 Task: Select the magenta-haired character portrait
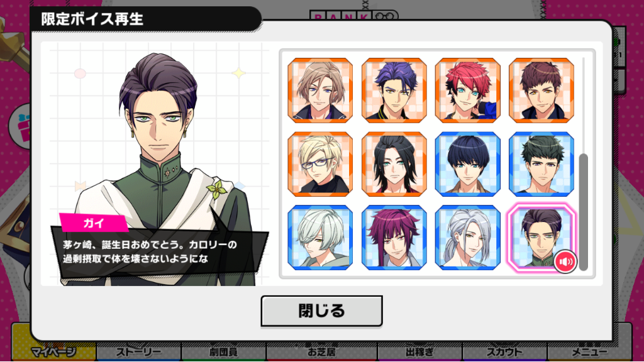tap(394, 238)
